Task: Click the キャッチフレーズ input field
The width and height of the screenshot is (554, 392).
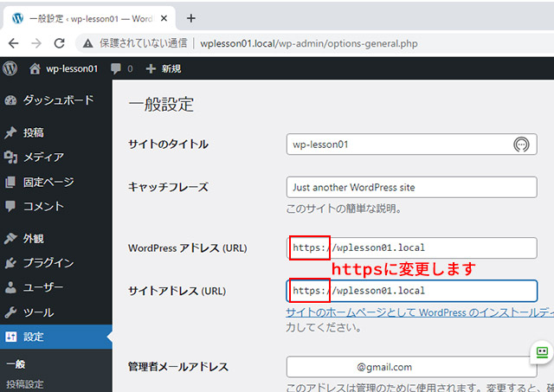Action: [x=412, y=187]
